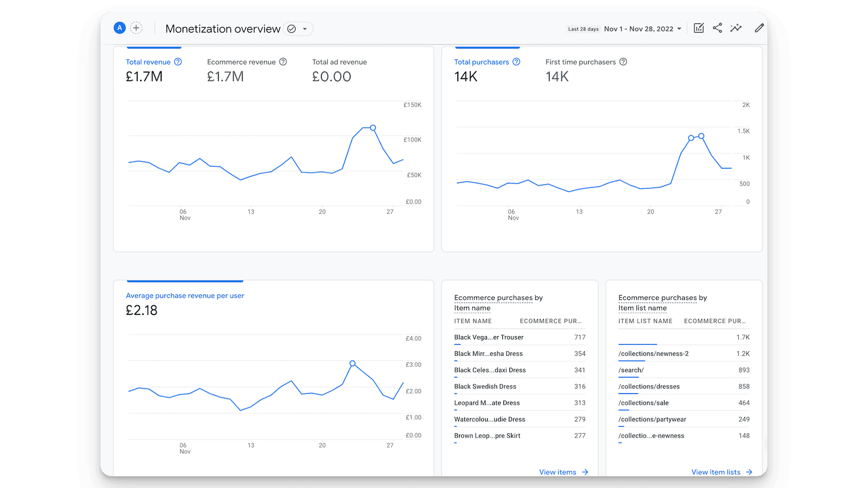
Task: Click the Black Swedish Dress row
Action: click(520, 387)
